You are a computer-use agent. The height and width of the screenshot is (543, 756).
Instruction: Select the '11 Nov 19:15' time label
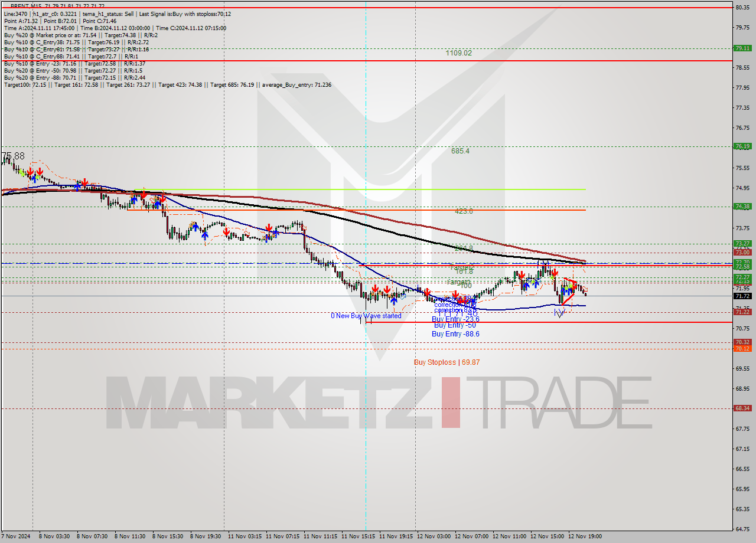pyautogui.click(x=395, y=537)
